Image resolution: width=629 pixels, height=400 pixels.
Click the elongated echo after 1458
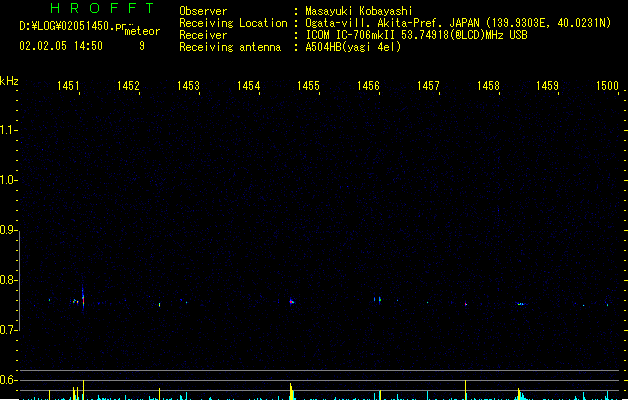(520, 304)
